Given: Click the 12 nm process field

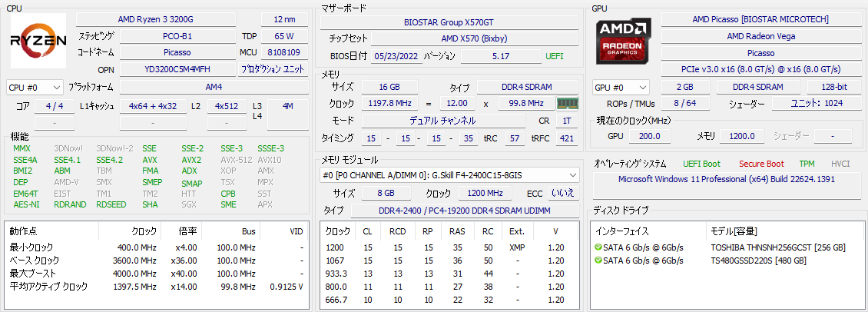Looking at the screenshot, I should click(x=285, y=19).
